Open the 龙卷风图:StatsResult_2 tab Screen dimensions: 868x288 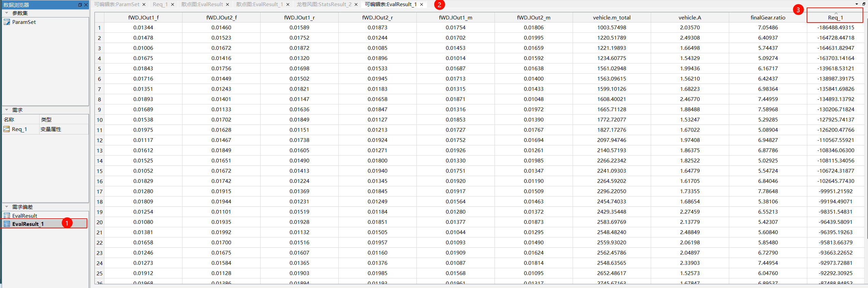pos(324,4)
